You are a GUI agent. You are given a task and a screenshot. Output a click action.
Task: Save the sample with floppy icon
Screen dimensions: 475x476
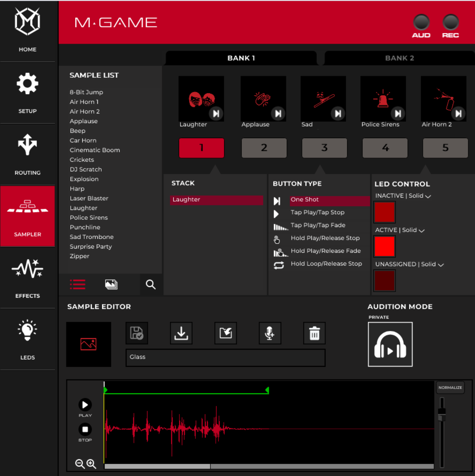coord(137,333)
